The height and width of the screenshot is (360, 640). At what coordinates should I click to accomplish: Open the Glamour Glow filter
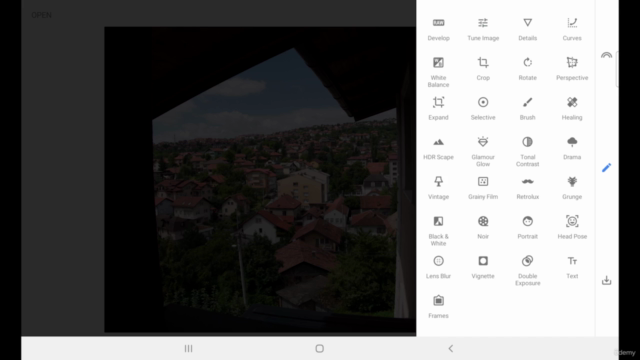point(483,151)
